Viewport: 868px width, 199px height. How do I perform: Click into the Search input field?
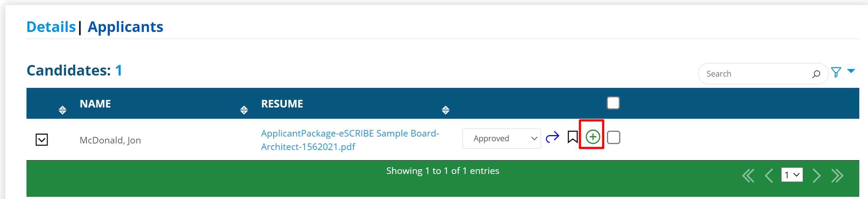click(x=755, y=74)
